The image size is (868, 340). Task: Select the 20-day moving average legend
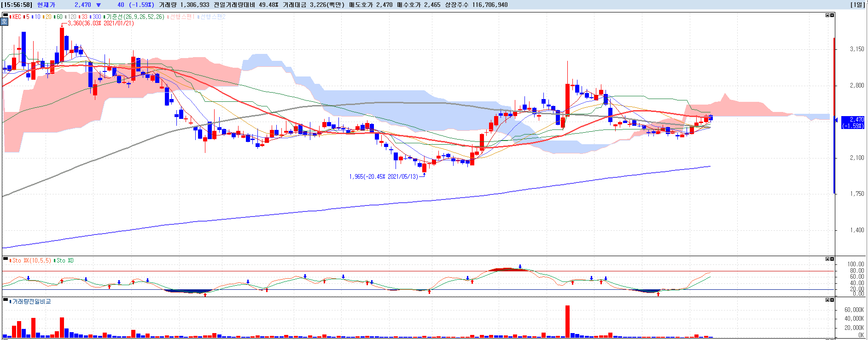[47, 17]
